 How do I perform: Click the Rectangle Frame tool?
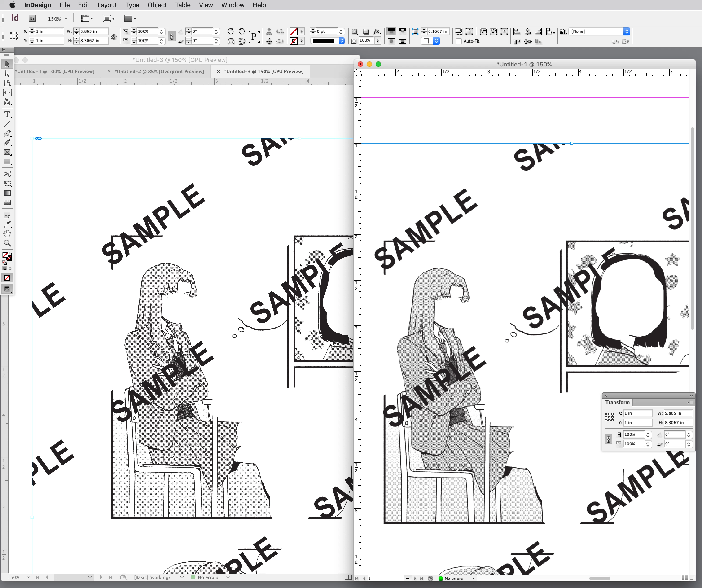pos(7,152)
